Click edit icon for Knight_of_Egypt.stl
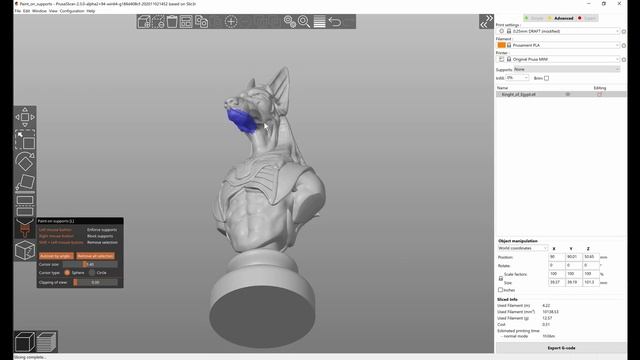Screen dimensions: 640x360 pos(600,94)
